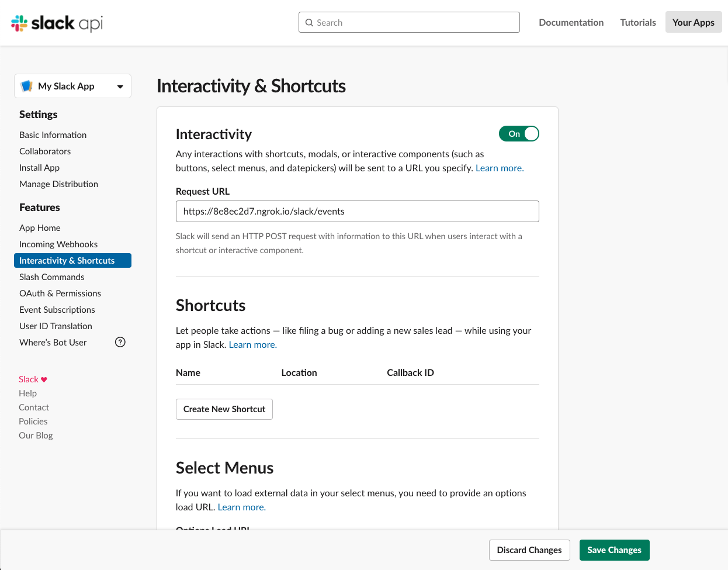Image resolution: width=728 pixels, height=570 pixels.
Task: Open the help tooltip beside Where's Bot User
Action: click(x=120, y=342)
